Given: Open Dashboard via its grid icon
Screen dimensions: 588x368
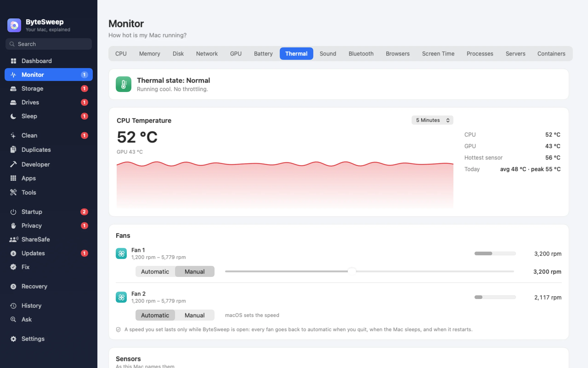Looking at the screenshot, I should [x=13, y=61].
